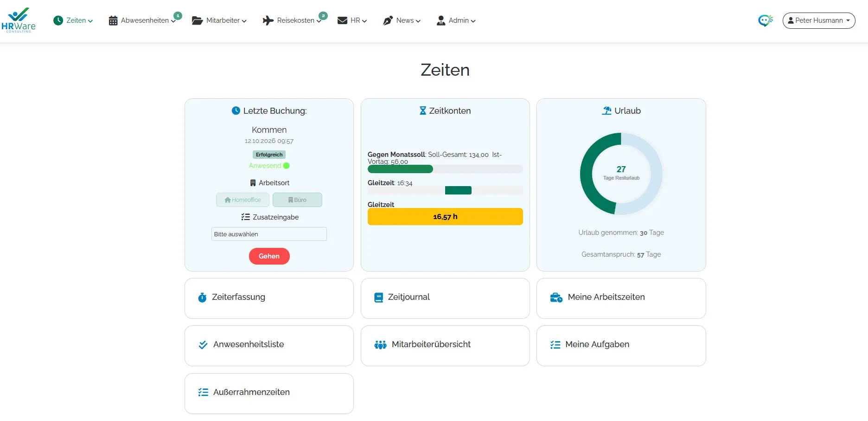The image size is (868, 421).
Task: Click the list icon on Außerrahmenzeiten card
Action: click(x=203, y=392)
